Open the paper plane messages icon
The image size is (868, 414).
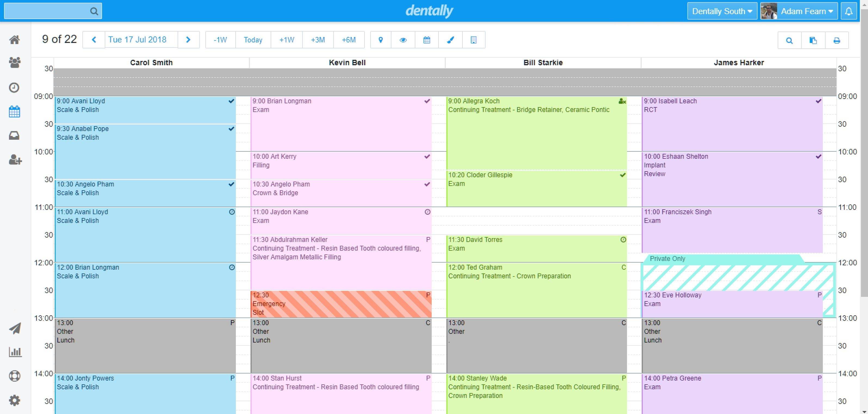15,328
